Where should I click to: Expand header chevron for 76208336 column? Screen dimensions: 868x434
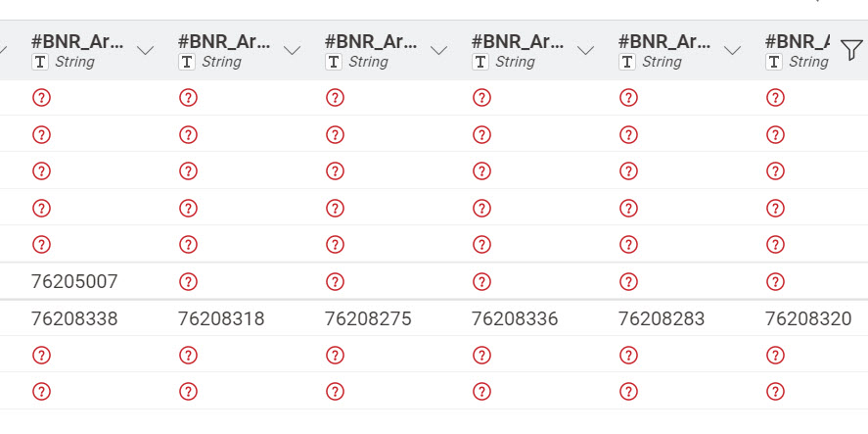586,51
